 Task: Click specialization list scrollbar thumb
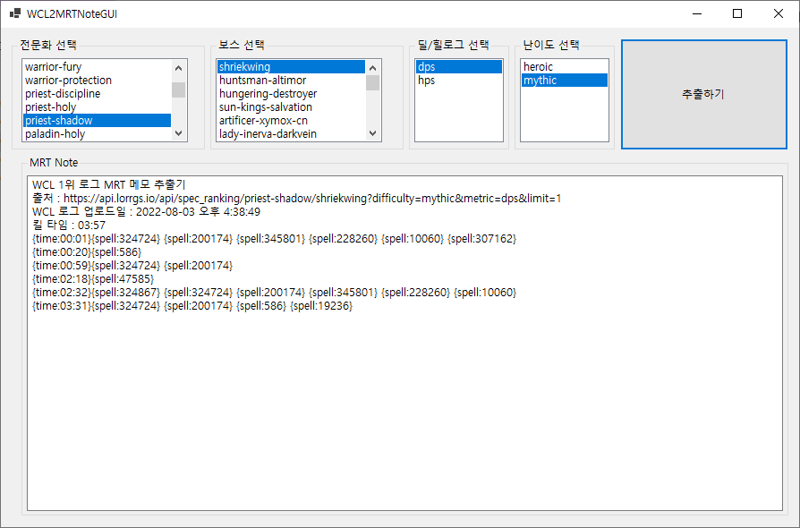tap(179, 89)
